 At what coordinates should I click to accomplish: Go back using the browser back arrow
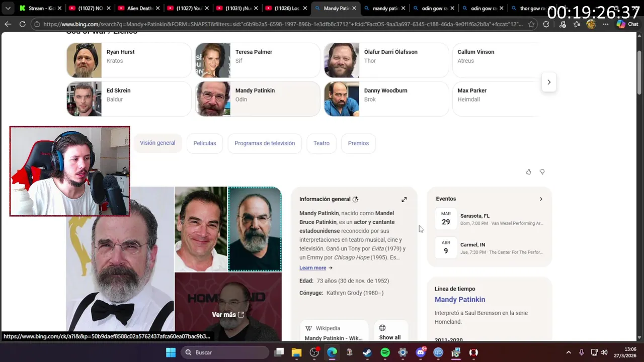pos(8,24)
